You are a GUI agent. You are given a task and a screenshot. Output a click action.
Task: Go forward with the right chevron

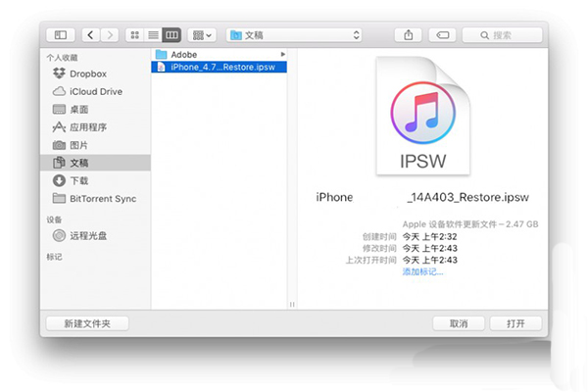(x=110, y=35)
